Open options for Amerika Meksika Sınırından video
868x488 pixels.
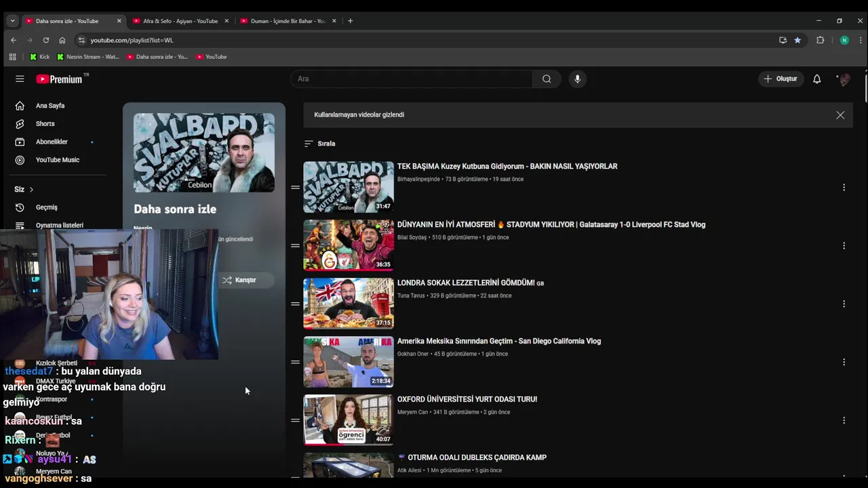click(x=844, y=362)
